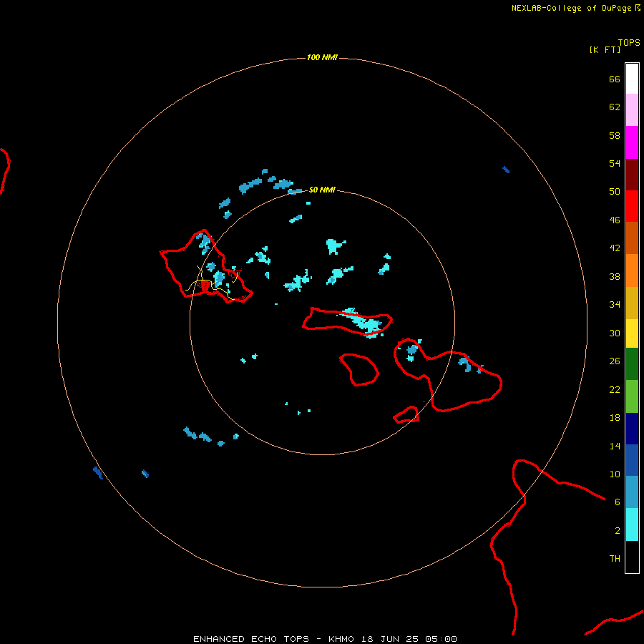Click the 05:00 timestamp
Viewport: 644px width, 644px height.
pos(441,639)
